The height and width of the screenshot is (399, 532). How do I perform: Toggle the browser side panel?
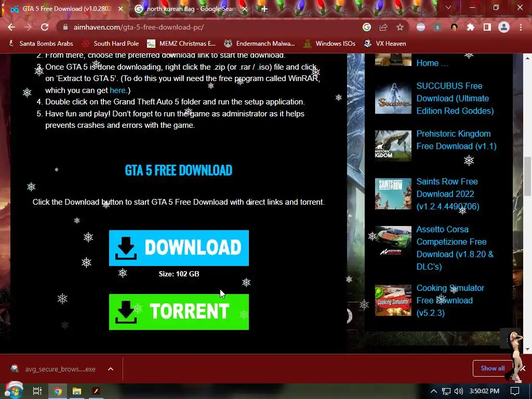click(x=487, y=27)
